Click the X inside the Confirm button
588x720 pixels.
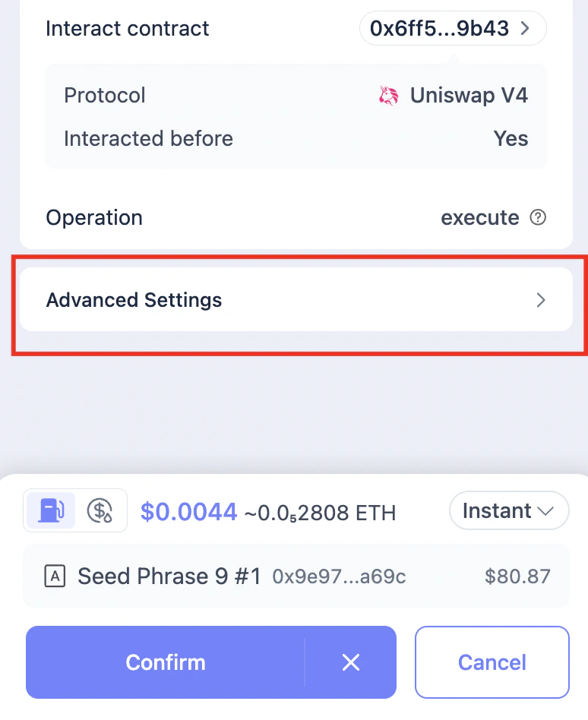[351, 662]
